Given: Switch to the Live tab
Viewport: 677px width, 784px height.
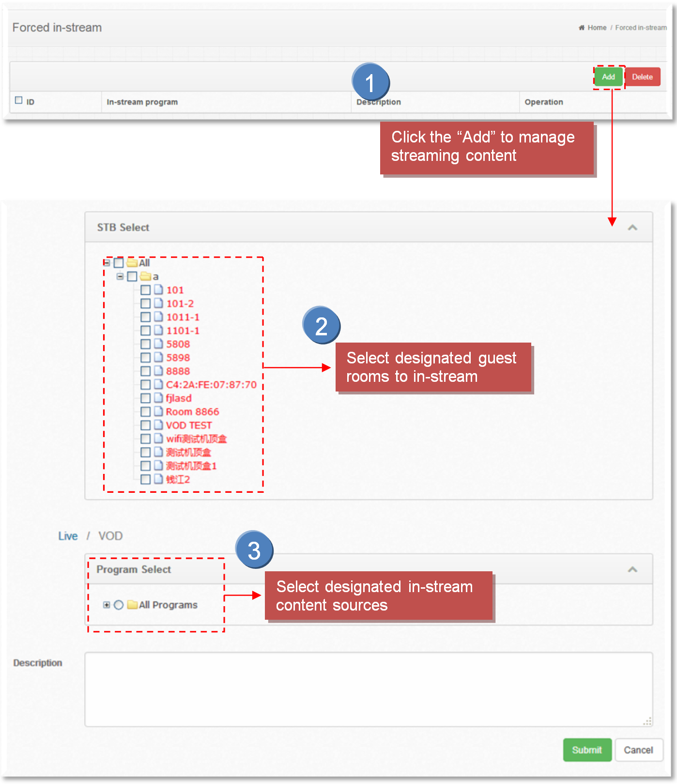Looking at the screenshot, I should [68, 536].
